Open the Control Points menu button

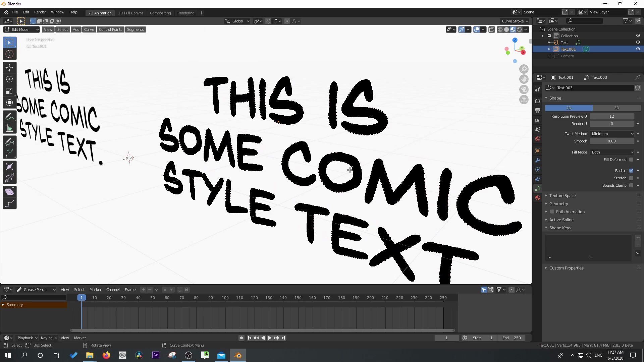tap(110, 29)
